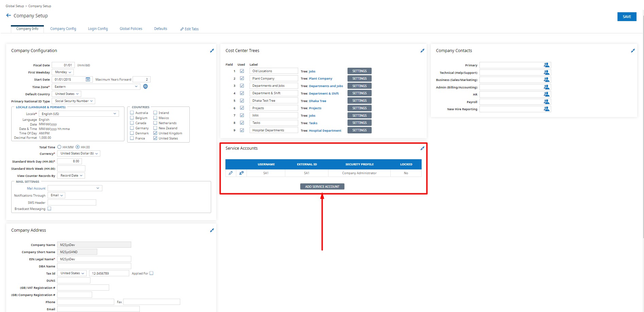Select contact icon for Payroll field

tap(546, 102)
